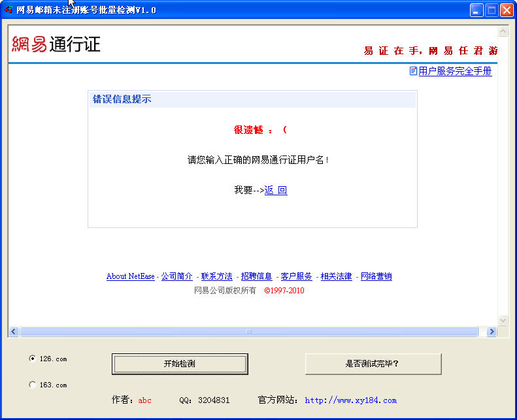Click the application icon in the title bar
Image resolution: width=517 pixels, height=420 pixels.
point(8,10)
